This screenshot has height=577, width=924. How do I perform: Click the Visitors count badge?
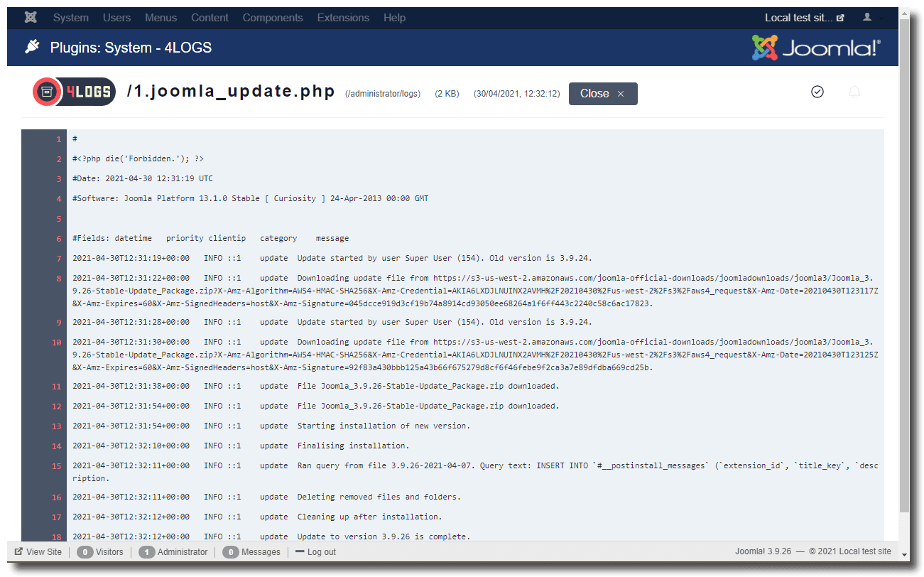[x=85, y=552]
